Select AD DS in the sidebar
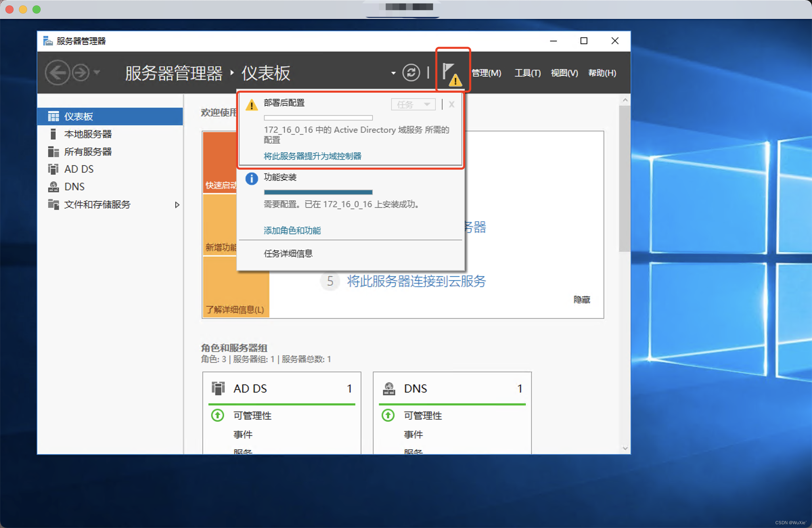Viewport: 812px width, 528px height. tap(110, 169)
